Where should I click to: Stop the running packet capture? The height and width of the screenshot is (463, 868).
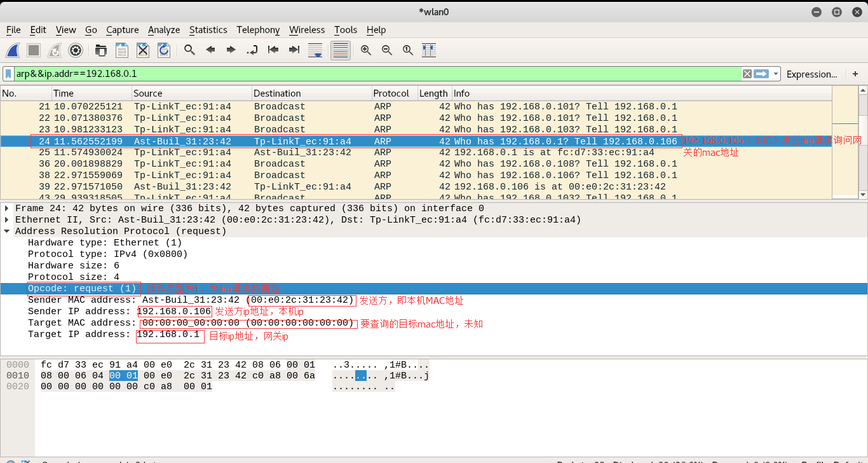34,50
